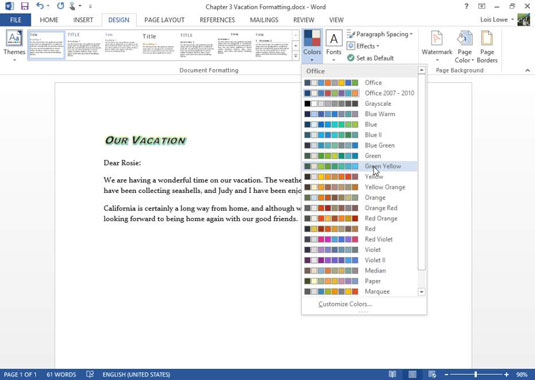Toggle Print Layout view button
The width and height of the screenshot is (535, 380).
click(x=413, y=374)
